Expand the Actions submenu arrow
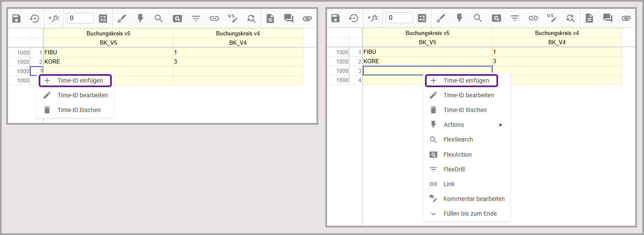 501,125
